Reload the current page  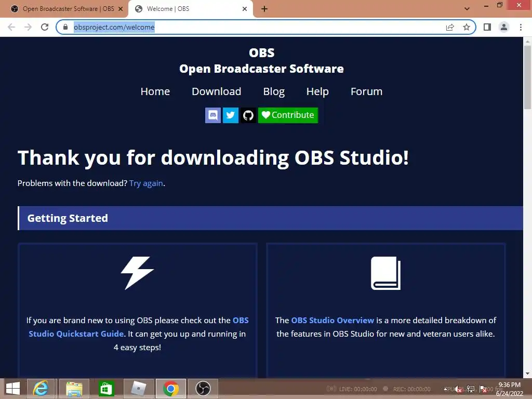click(45, 27)
